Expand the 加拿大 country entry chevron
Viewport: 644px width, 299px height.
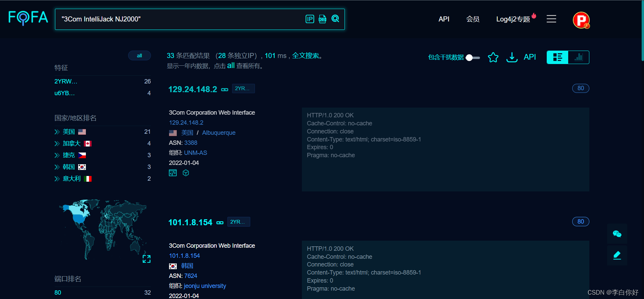click(57, 144)
